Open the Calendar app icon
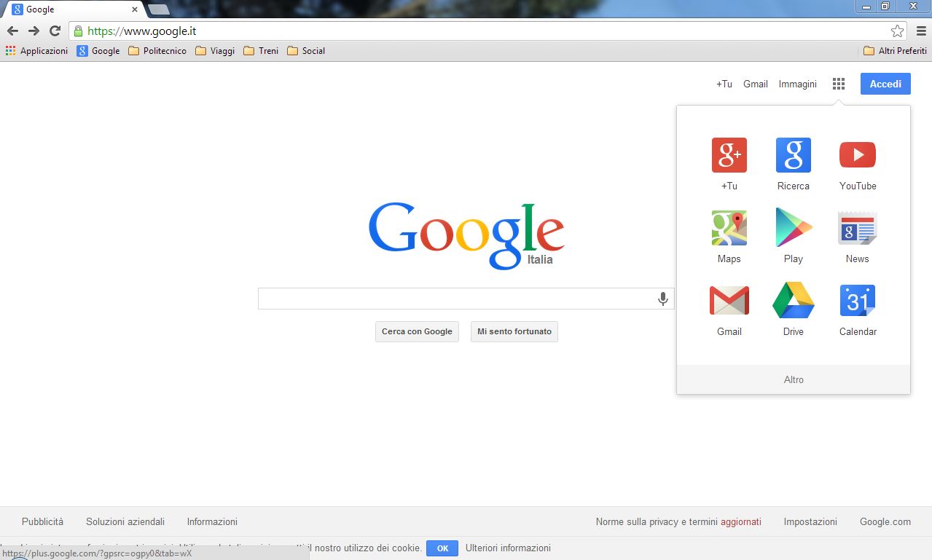The width and height of the screenshot is (932, 560). point(858,301)
